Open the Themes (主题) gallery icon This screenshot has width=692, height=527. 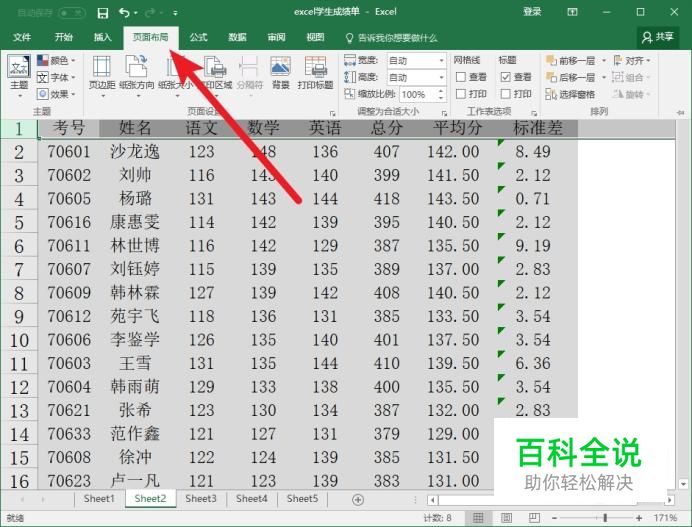19,68
